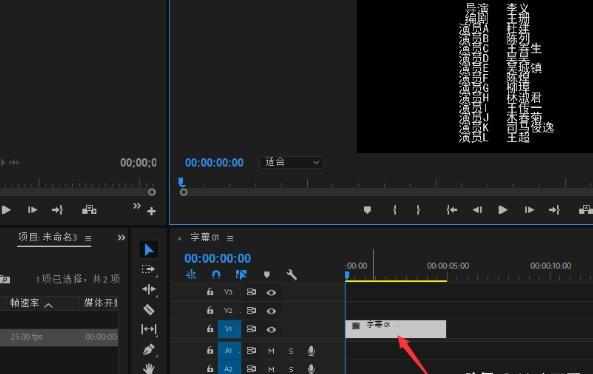Image resolution: width=593 pixels, height=374 pixels.
Task: Expand source monitor overflow chevrons
Action: [137, 206]
